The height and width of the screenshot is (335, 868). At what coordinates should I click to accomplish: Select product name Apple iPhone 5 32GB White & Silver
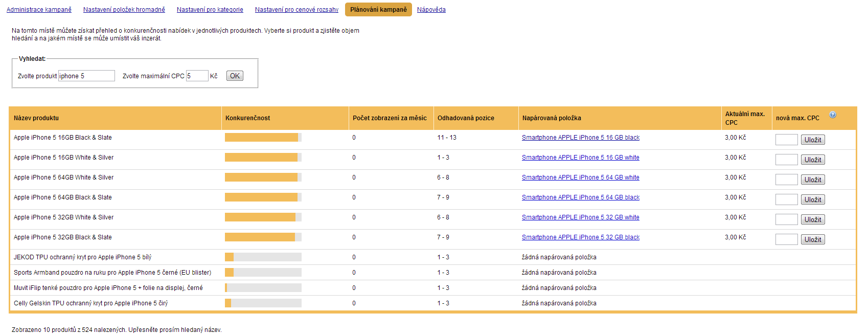(x=64, y=217)
